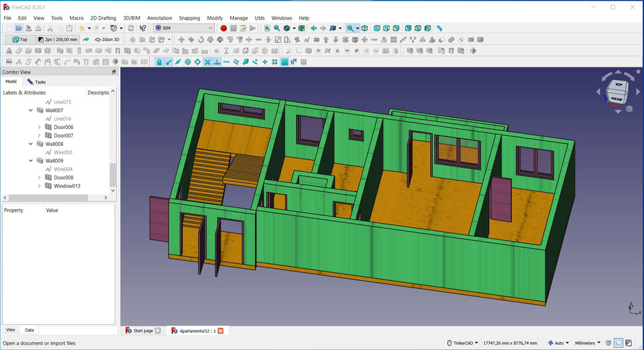
Task: Float the Combo View panel icon
Action: coord(114,72)
